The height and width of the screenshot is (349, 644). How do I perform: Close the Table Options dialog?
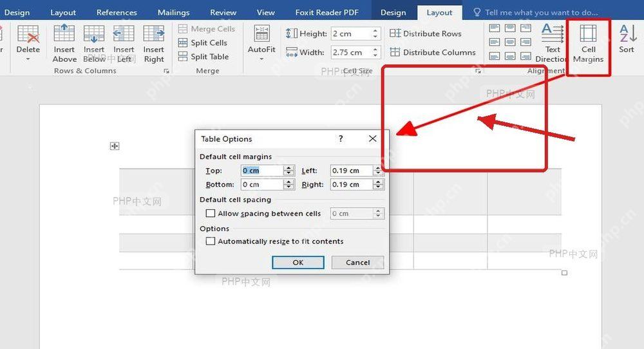(372, 138)
